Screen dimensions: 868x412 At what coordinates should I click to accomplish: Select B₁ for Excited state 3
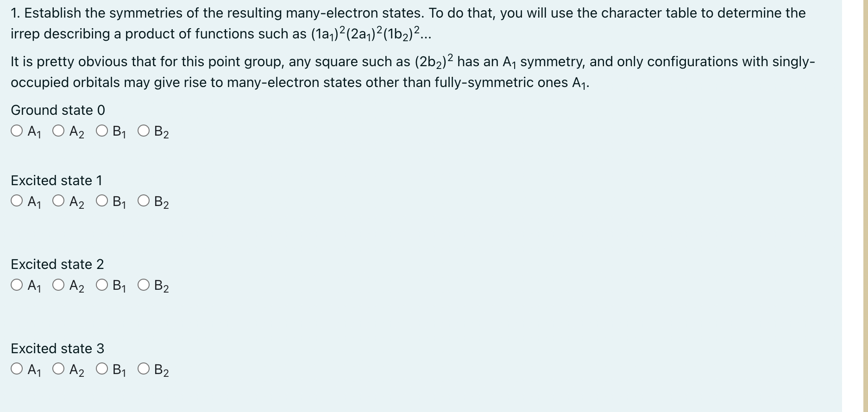(101, 369)
